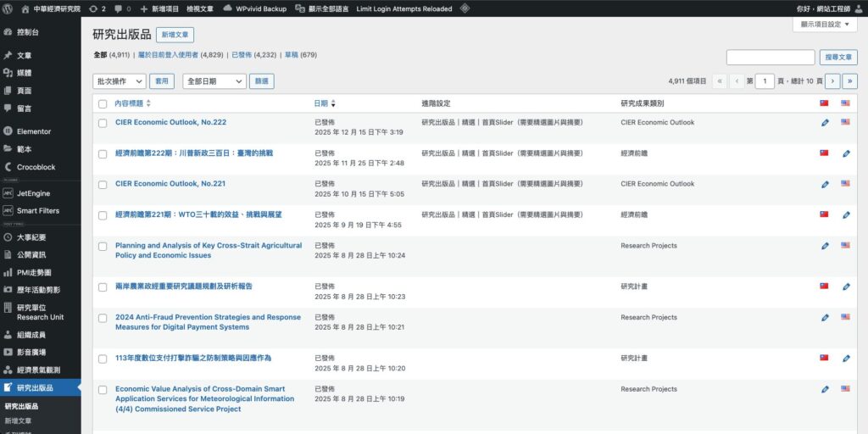Expand the 全部日期 date filter dropdown
The width and height of the screenshot is (868, 434).
(214, 81)
